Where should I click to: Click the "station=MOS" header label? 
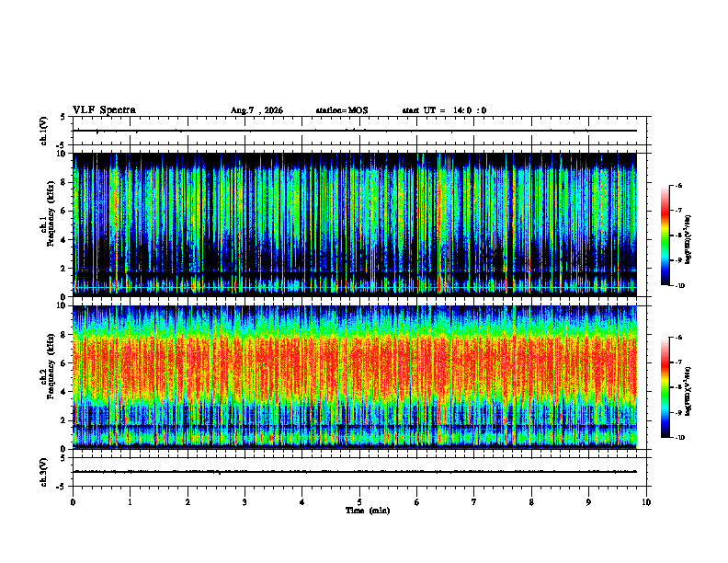342,110
